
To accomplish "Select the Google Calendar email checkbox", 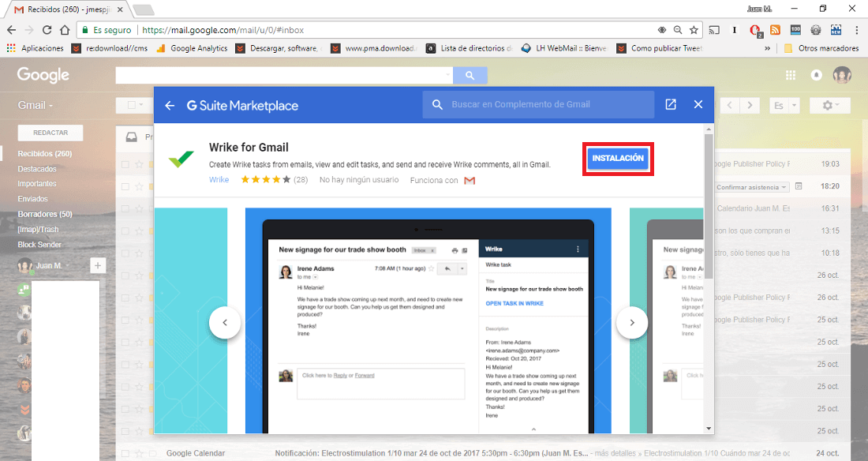I will 125,453.
